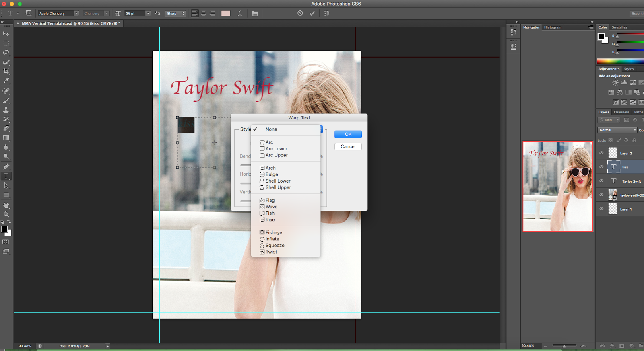The height and width of the screenshot is (351, 644).
Task: Select the Crop tool
Action: click(6, 72)
